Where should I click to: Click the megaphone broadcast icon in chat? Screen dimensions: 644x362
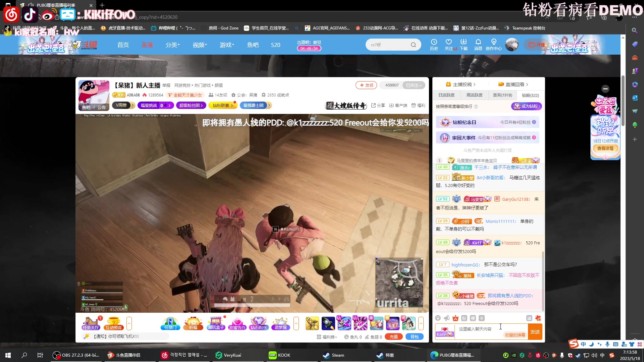point(446,318)
